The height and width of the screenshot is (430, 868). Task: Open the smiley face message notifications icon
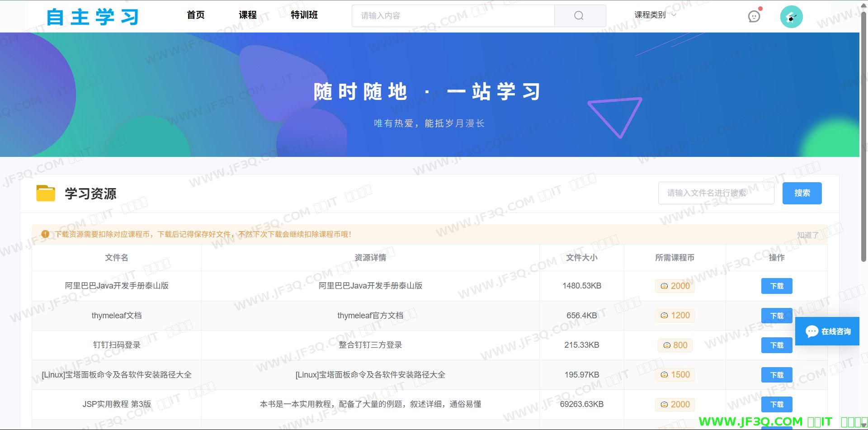[754, 17]
